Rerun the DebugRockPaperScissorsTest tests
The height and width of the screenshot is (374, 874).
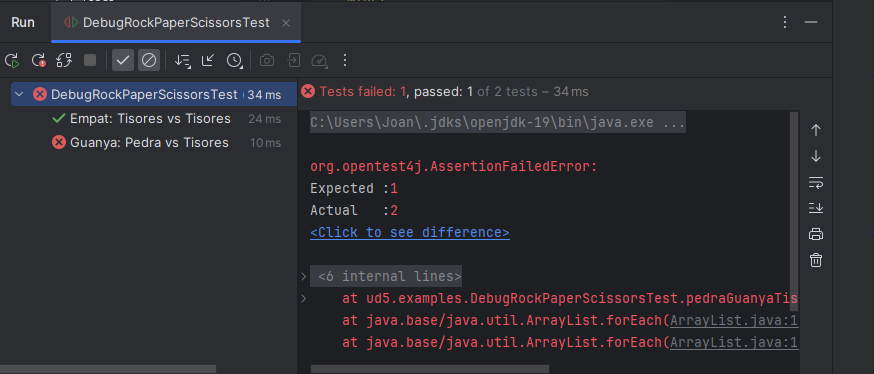tap(12, 60)
